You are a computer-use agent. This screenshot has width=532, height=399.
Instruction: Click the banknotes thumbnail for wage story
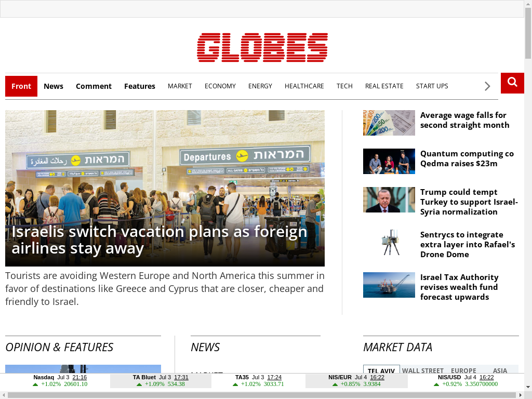point(389,123)
